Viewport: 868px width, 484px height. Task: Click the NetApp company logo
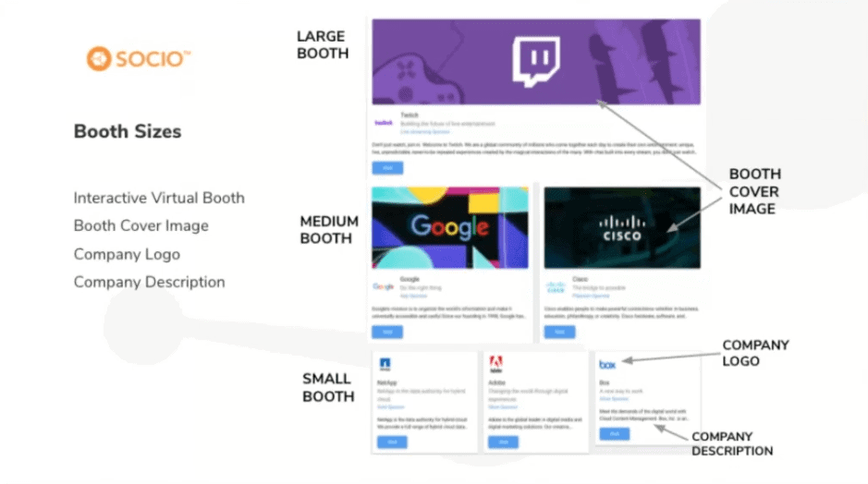385,364
